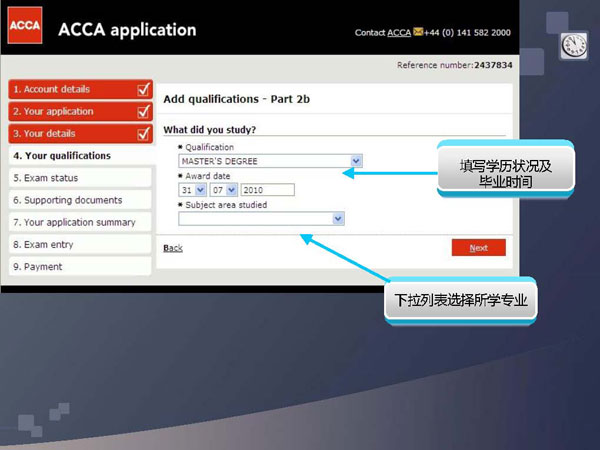The width and height of the screenshot is (600, 450).
Task: Click the envelope email icon beside Contact ACCA
Action: pos(416,33)
